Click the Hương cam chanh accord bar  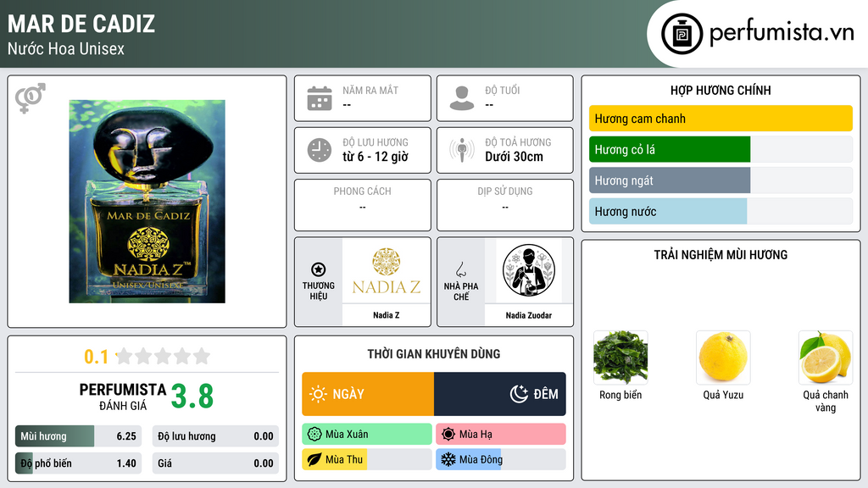coord(721,119)
